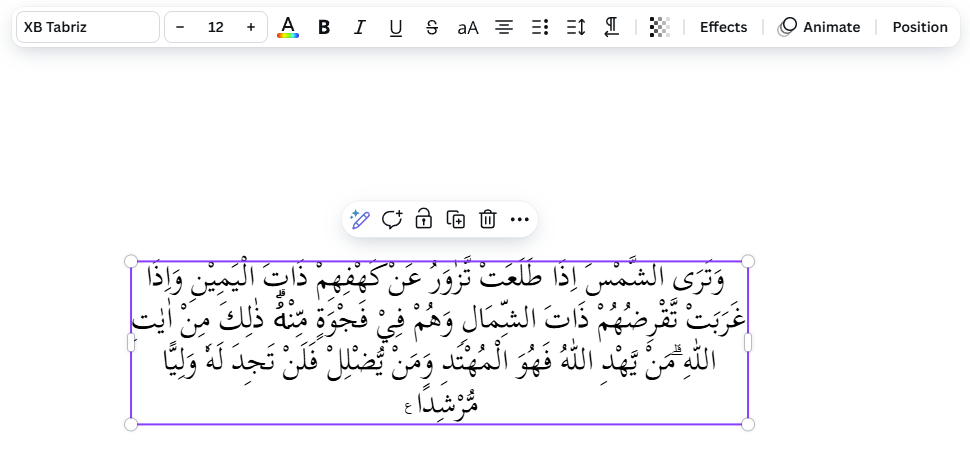
Task: Switch text direction with paragraph icon
Action: [x=612, y=27]
